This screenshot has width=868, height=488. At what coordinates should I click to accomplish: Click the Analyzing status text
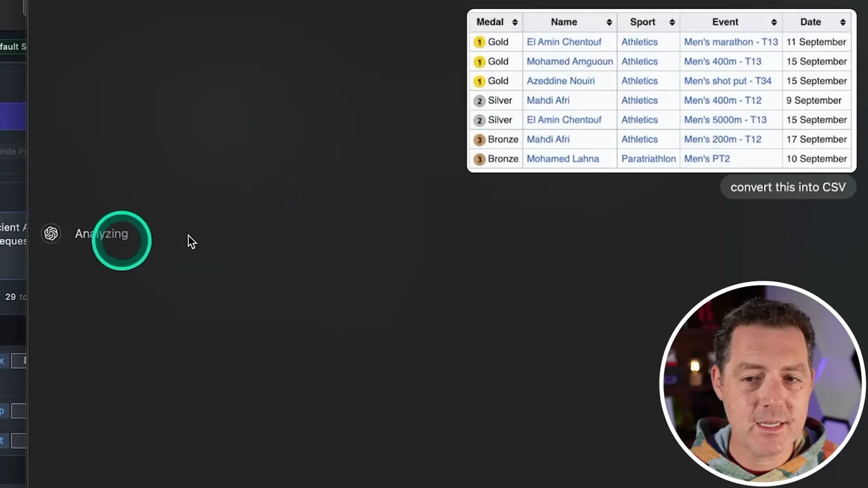coord(101,234)
